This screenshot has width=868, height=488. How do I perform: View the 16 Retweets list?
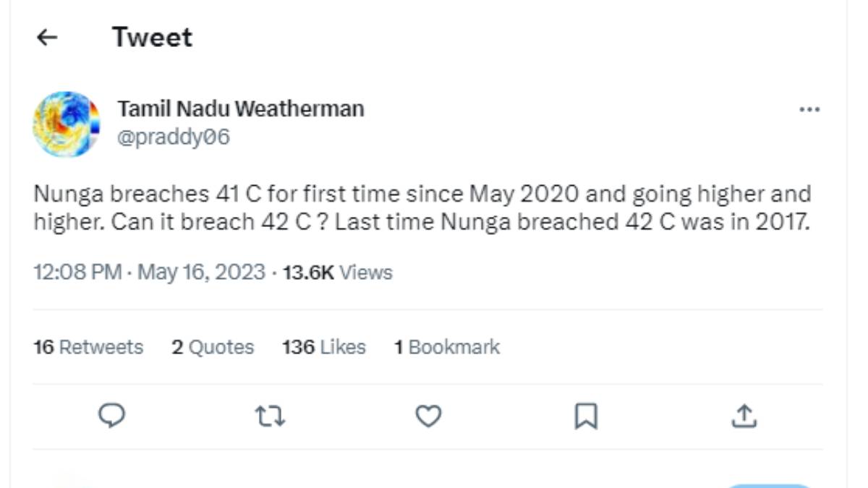pyautogui.click(x=88, y=347)
